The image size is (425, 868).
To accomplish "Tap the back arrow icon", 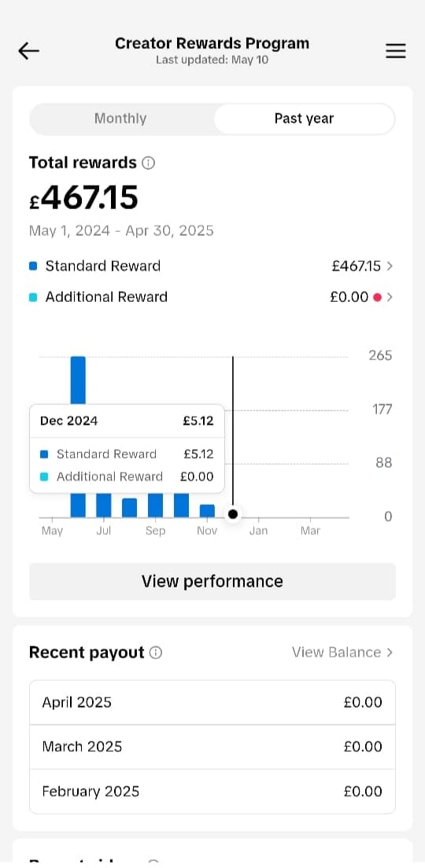I will [28, 51].
